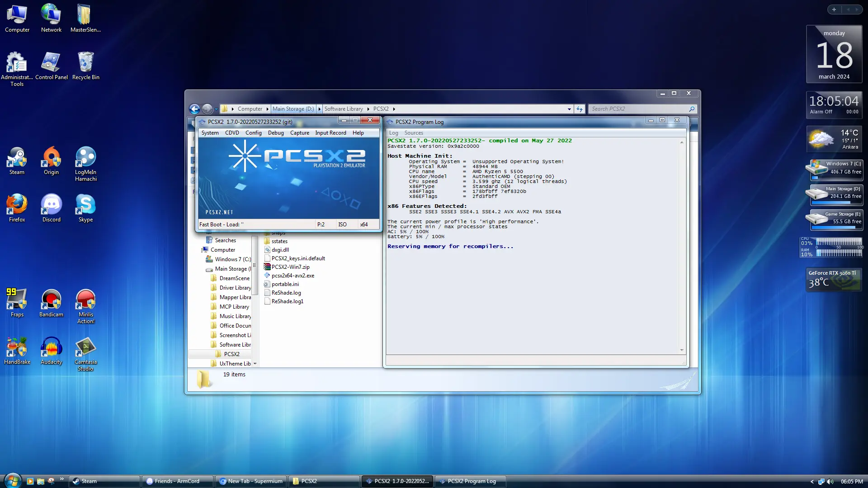The image size is (868, 488).
Task: Open the Config menu in PCSX2
Action: click(x=253, y=133)
